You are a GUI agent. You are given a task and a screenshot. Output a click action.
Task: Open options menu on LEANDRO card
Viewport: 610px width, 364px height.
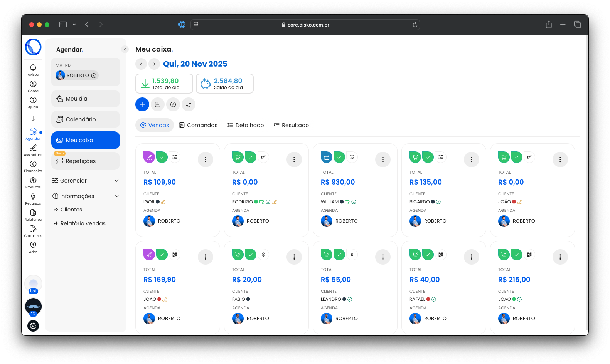(x=383, y=257)
